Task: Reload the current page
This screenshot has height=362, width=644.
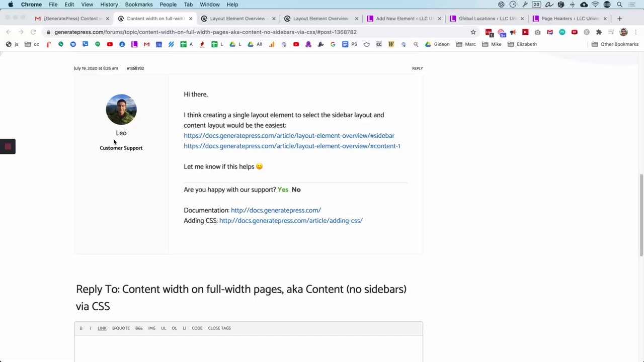Action: (33, 32)
